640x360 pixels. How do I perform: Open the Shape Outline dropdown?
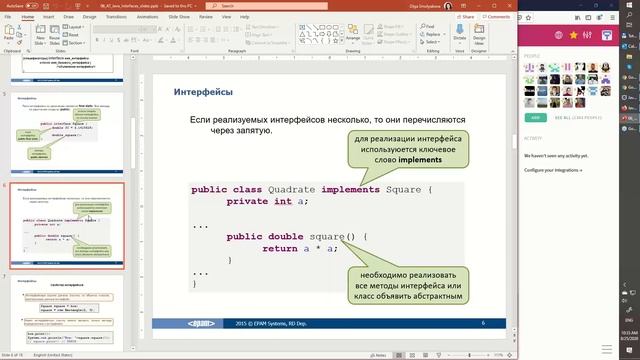pos(393,34)
